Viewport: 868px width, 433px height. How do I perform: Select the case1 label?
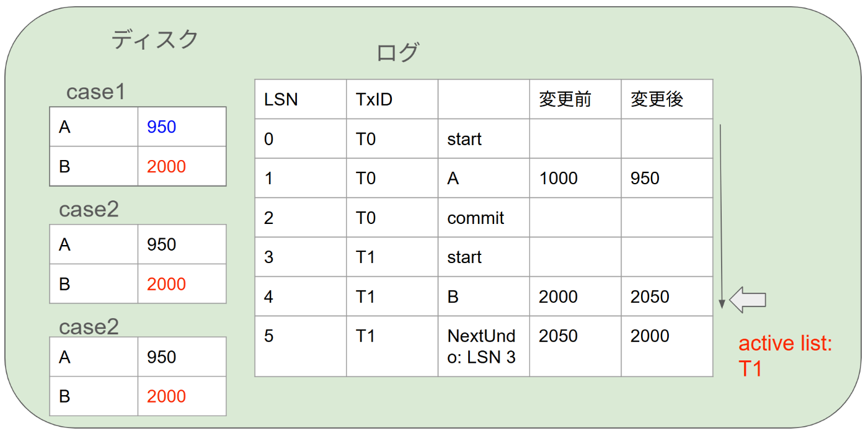click(x=96, y=92)
